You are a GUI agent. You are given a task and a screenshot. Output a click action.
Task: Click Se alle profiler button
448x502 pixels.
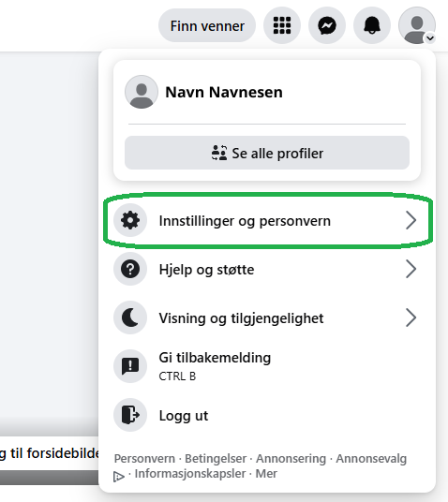pyautogui.click(x=267, y=153)
